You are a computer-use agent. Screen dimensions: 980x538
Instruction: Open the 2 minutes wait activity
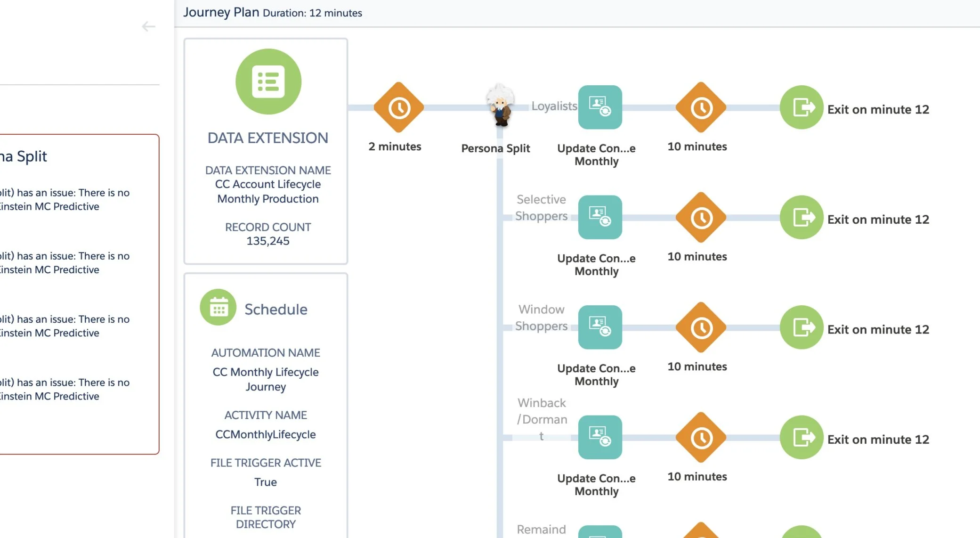point(398,108)
